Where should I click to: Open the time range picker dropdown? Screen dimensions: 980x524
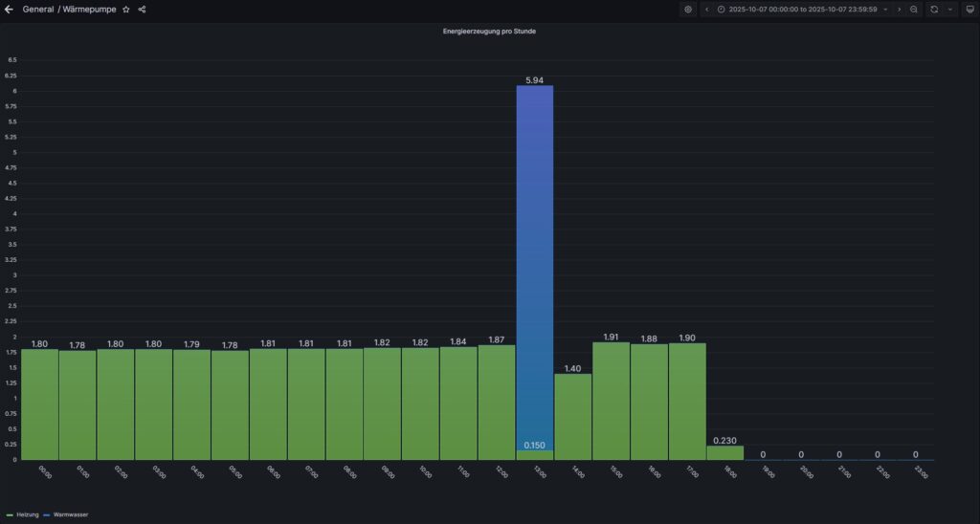(802, 9)
